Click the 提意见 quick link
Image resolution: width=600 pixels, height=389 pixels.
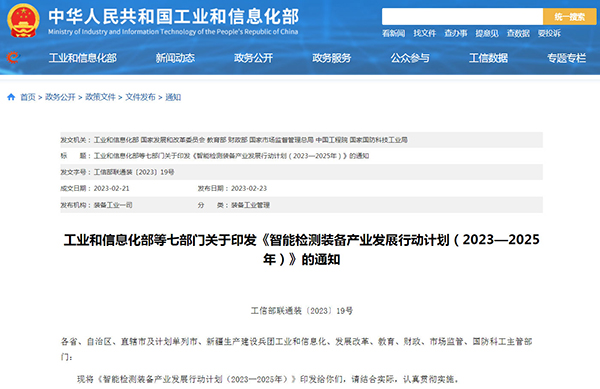coord(487,33)
